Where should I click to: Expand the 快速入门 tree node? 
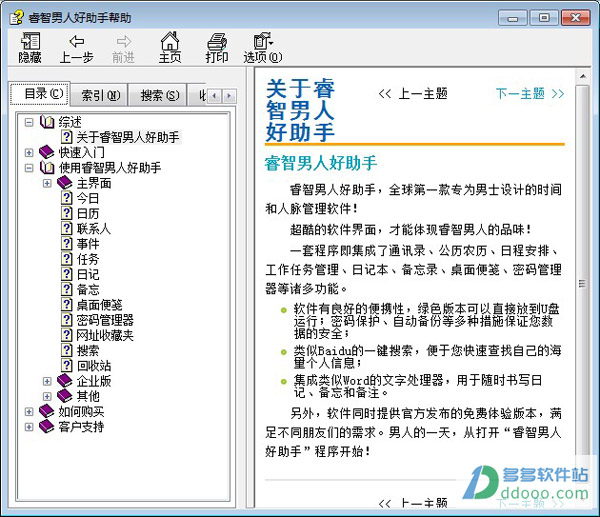[29, 153]
